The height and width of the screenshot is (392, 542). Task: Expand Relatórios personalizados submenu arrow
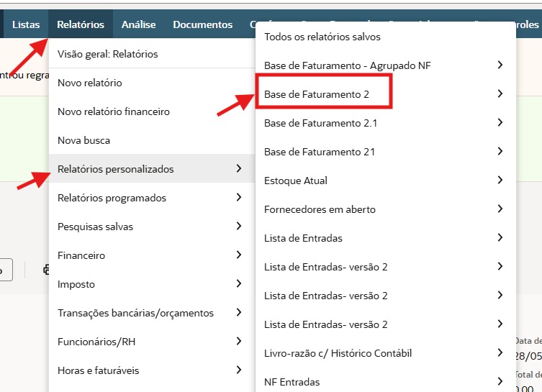(x=238, y=169)
